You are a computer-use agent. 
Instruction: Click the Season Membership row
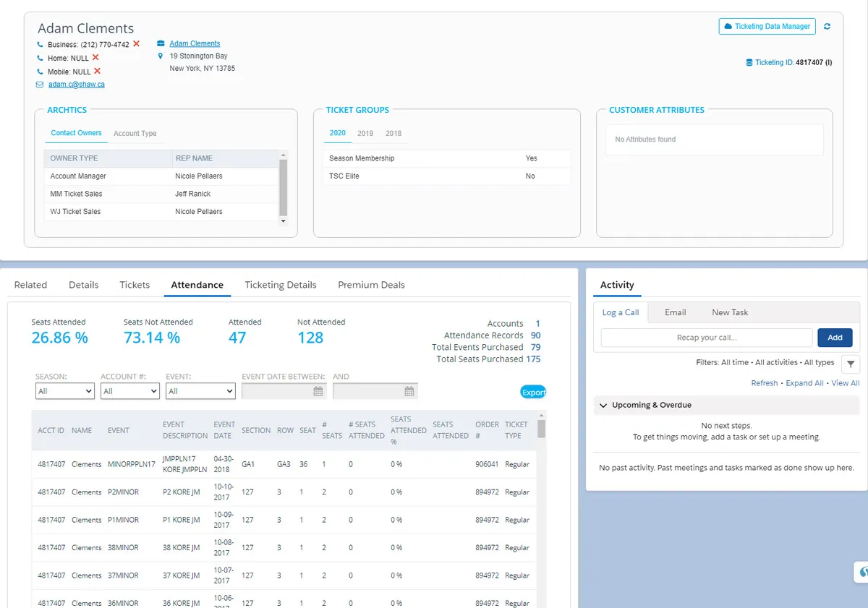pyautogui.click(x=447, y=158)
